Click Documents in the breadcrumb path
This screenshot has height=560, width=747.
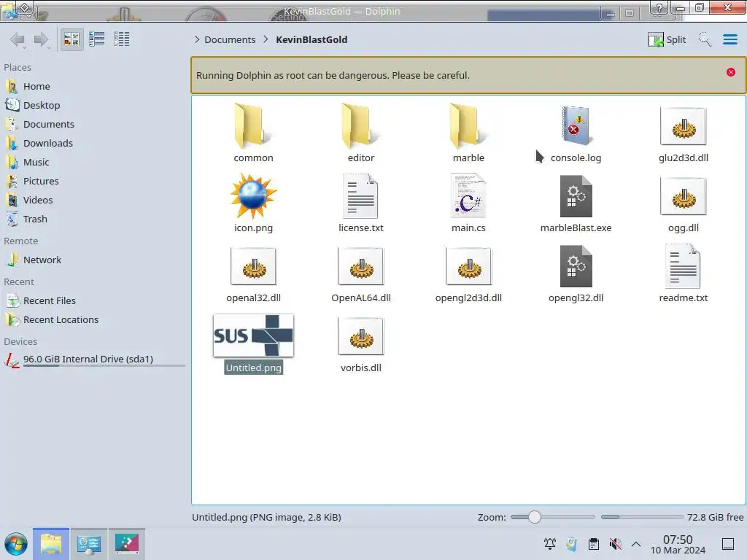[x=230, y=39]
